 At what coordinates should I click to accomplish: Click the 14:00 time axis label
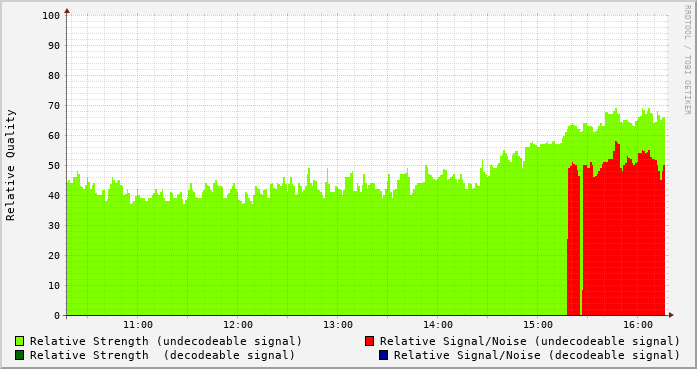(438, 325)
